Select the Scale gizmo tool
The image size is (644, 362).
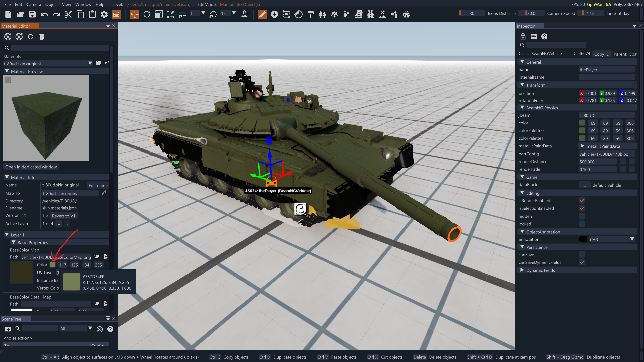[x=158, y=14]
